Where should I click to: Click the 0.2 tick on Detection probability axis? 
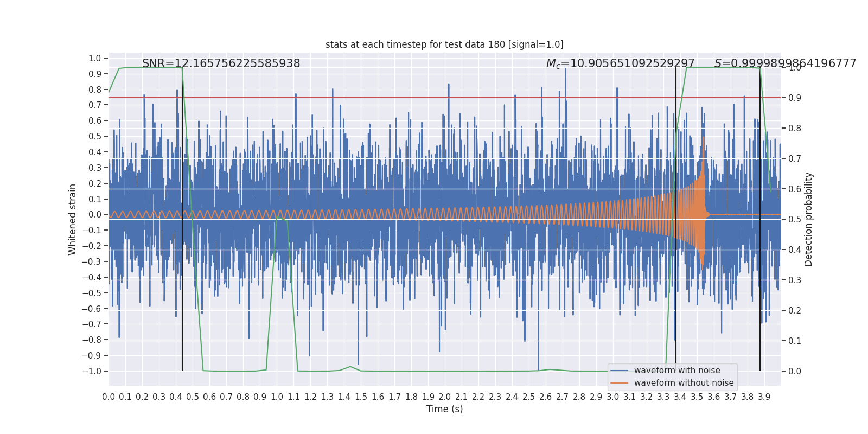point(795,311)
